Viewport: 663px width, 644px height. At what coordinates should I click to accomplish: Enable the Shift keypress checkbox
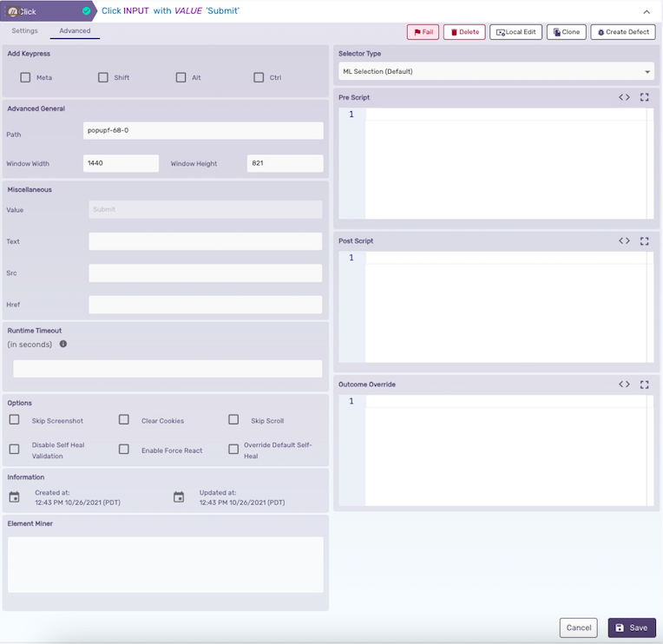click(103, 77)
